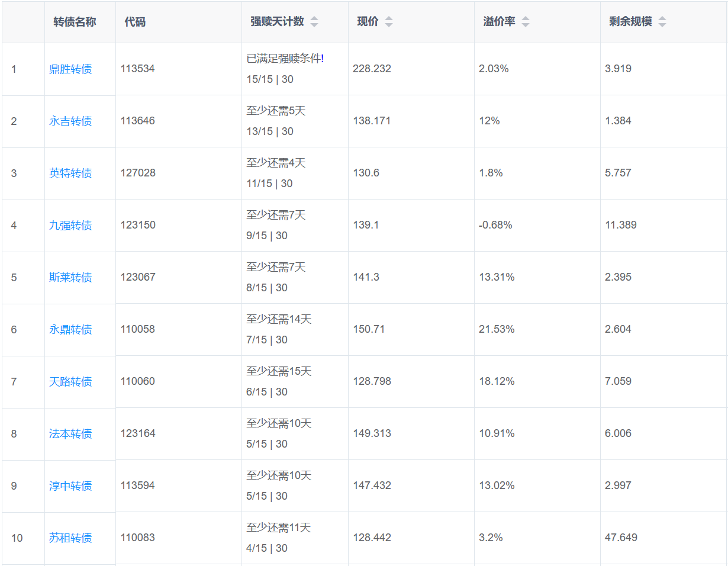Select price cell showing 228.232
Image resolution: width=728 pixels, height=566 pixels.
click(x=372, y=69)
